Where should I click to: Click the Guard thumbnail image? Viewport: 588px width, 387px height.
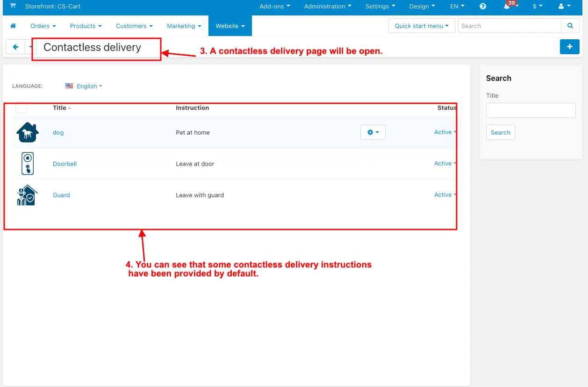click(x=27, y=195)
